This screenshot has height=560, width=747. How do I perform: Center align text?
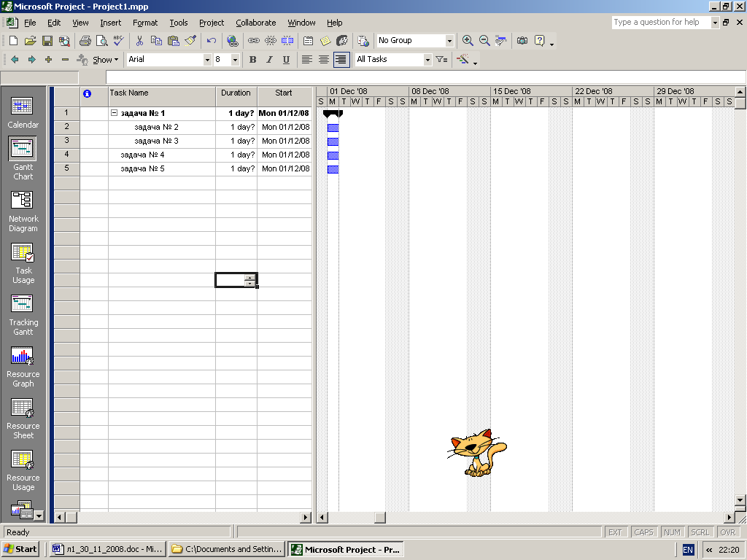click(324, 60)
